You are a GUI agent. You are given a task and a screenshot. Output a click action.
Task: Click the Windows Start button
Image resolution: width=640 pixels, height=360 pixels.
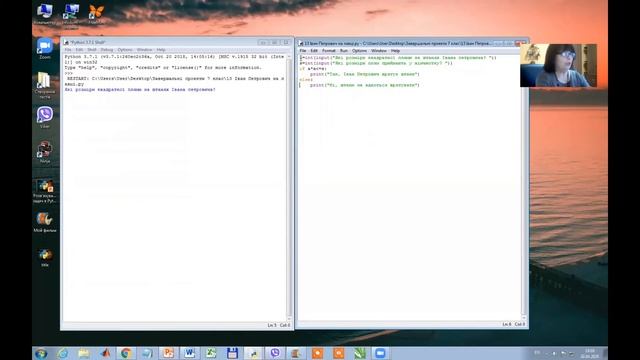click(41, 353)
